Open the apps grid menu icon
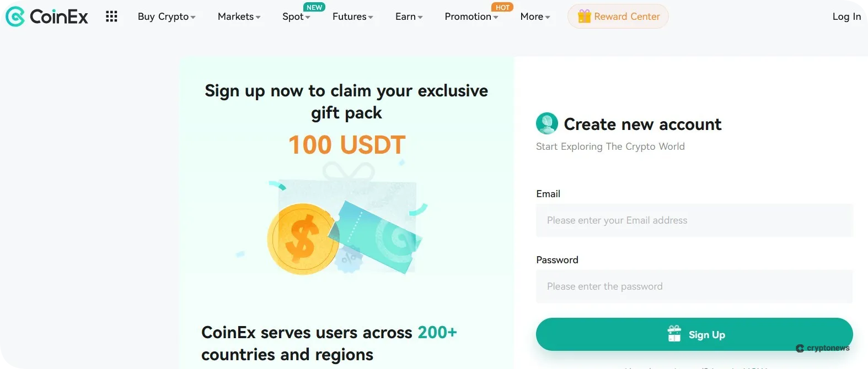The height and width of the screenshot is (369, 868). point(111,16)
